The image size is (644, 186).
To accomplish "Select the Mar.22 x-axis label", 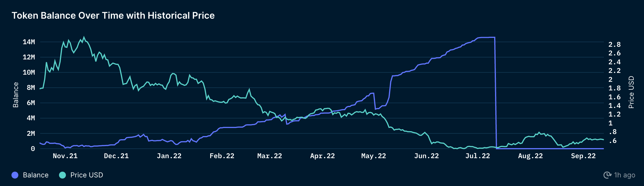I will click(270, 156).
